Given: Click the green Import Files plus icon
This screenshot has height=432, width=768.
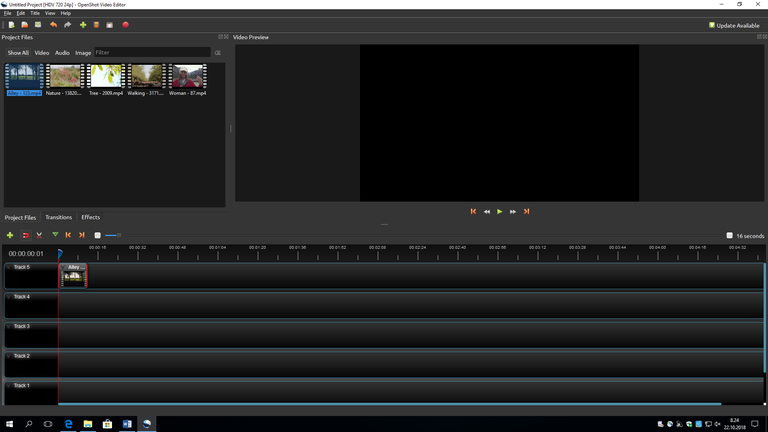Looking at the screenshot, I should 83,25.
